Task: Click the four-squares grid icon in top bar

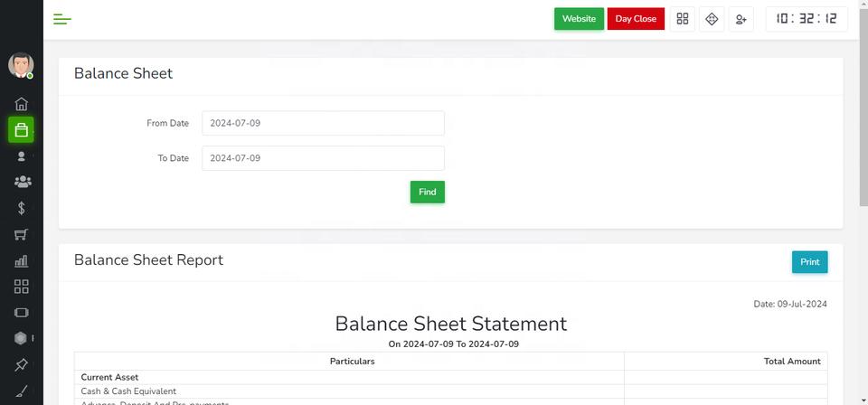Action: [x=683, y=19]
